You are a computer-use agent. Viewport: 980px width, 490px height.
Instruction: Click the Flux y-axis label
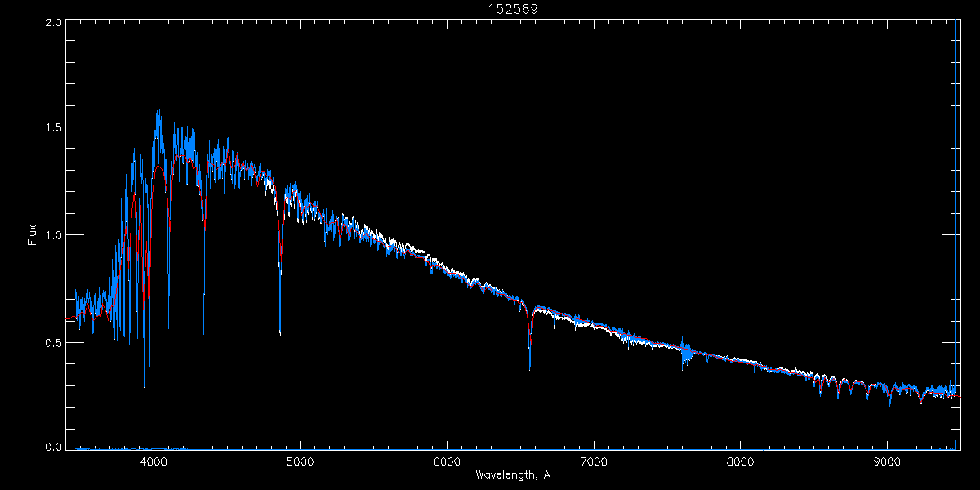coord(33,234)
